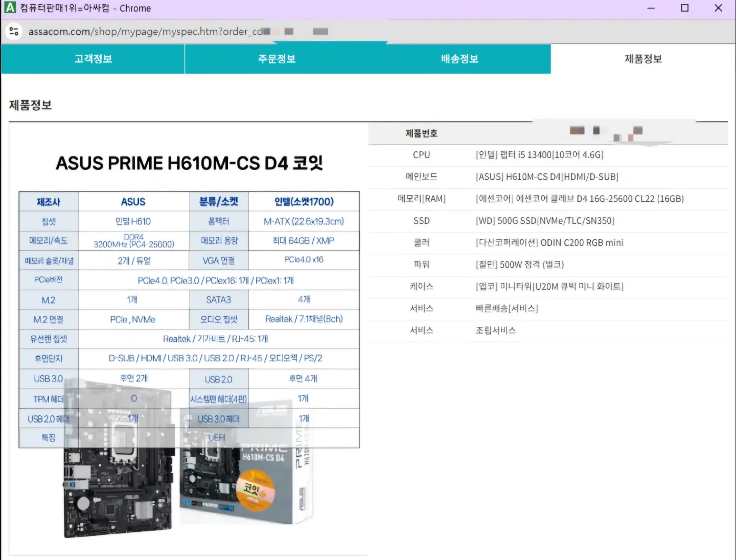Click the 제품정보 section heading
Viewport: 736px width, 560px height.
tap(30, 105)
